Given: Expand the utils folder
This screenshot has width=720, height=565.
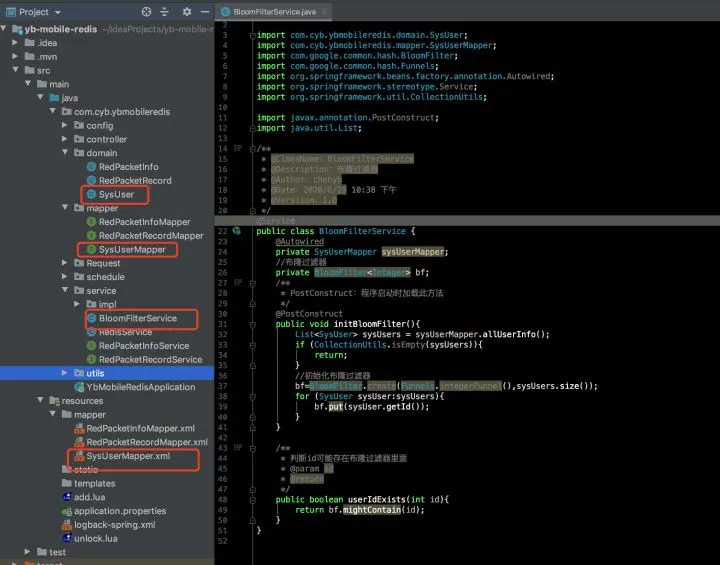Looking at the screenshot, I should coord(65,373).
